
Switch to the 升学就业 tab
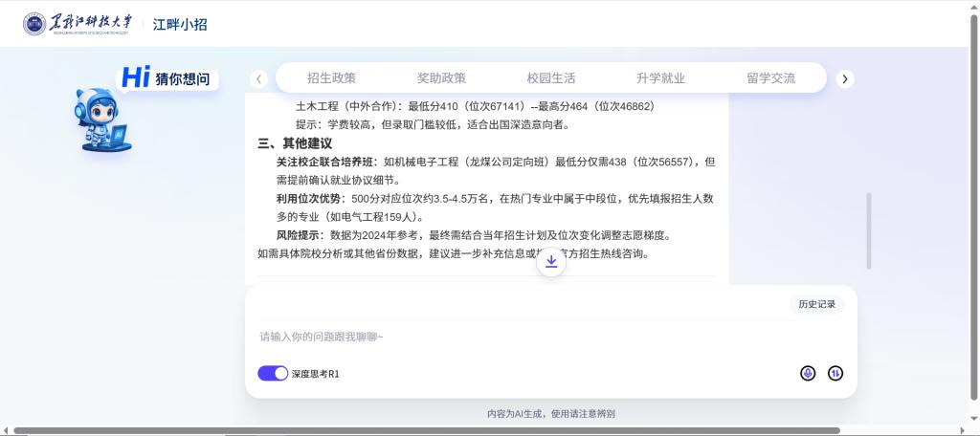tap(661, 78)
